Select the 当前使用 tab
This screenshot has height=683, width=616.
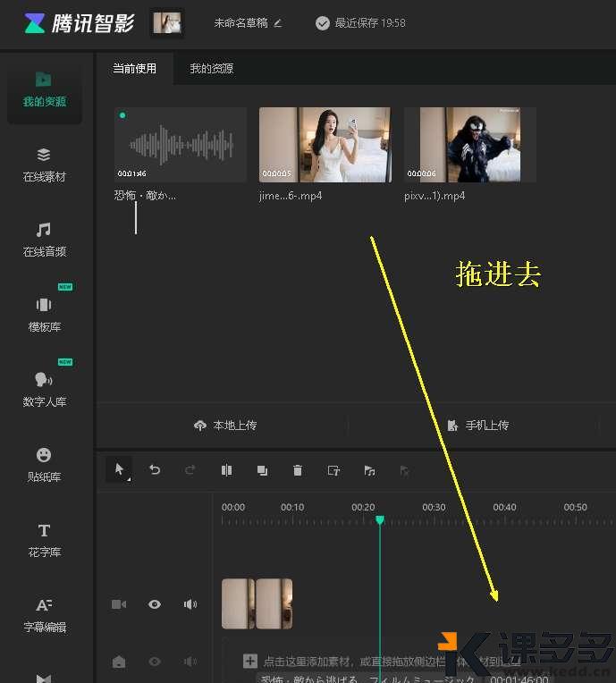coord(134,69)
